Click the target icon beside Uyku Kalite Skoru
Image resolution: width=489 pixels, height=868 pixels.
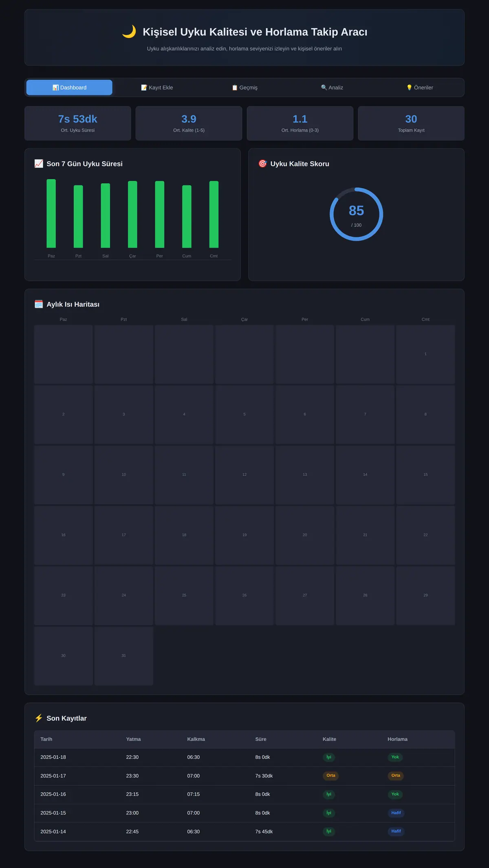click(263, 164)
